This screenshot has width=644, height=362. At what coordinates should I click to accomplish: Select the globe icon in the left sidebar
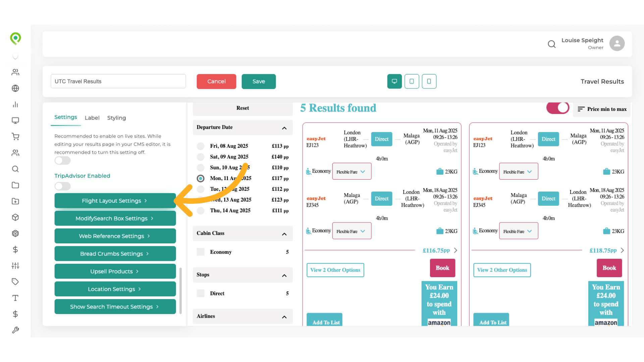[x=15, y=88]
